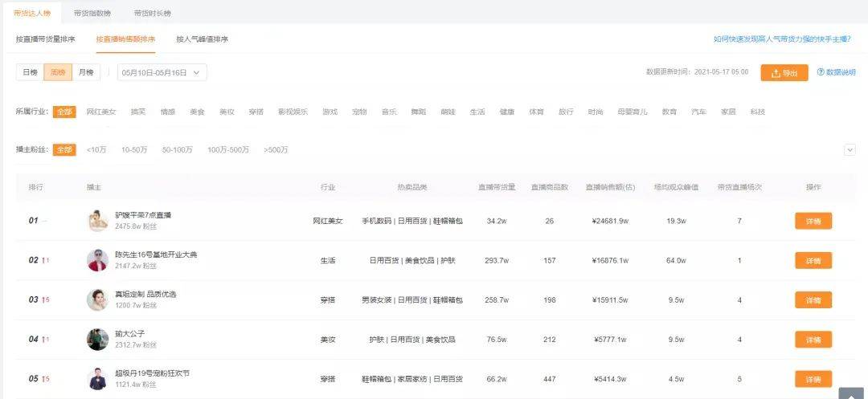Choose the 周榜 ranking period
Image resolution: width=868 pixels, height=399 pixels.
58,72
